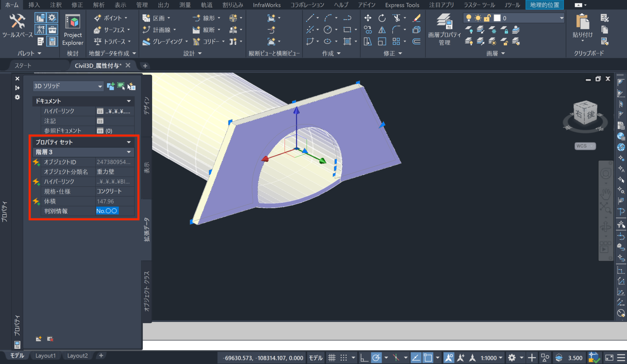This screenshot has width=627, height=364.
Task: Launch the グレーディング creation tool
Action: click(162, 41)
